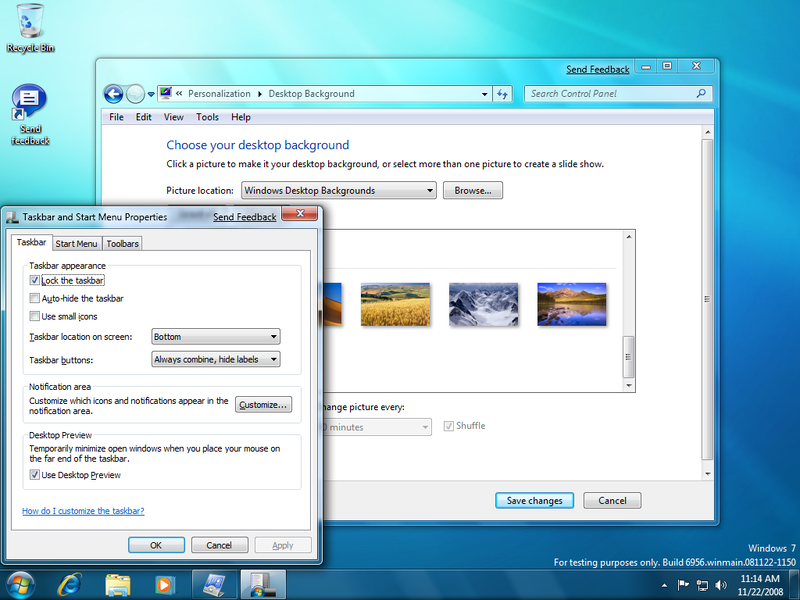
Task: Open the Recycle Bin on the desktop
Action: (x=30, y=22)
